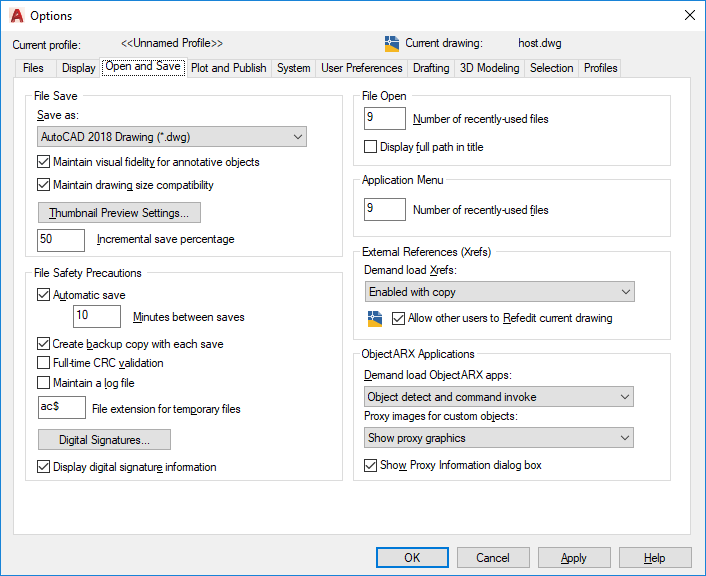The image size is (706, 576).
Task: Click the AutoCAD logo icon in title bar
Action: [16, 16]
